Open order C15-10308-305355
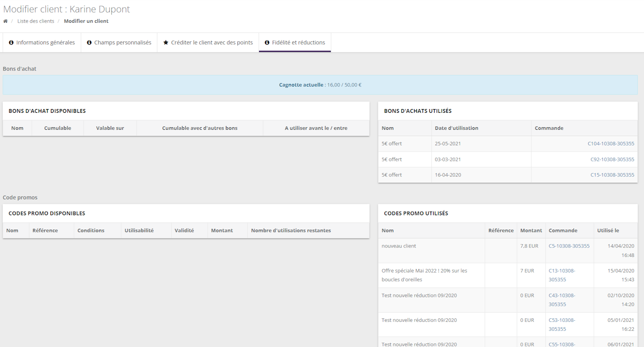The width and height of the screenshot is (644, 347). coord(612,175)
